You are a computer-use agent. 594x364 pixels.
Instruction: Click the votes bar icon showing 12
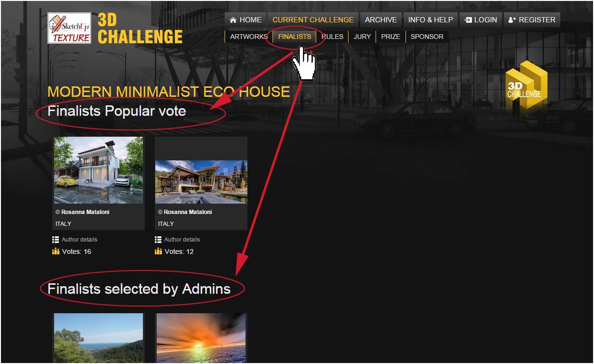[x=158, y=252]
